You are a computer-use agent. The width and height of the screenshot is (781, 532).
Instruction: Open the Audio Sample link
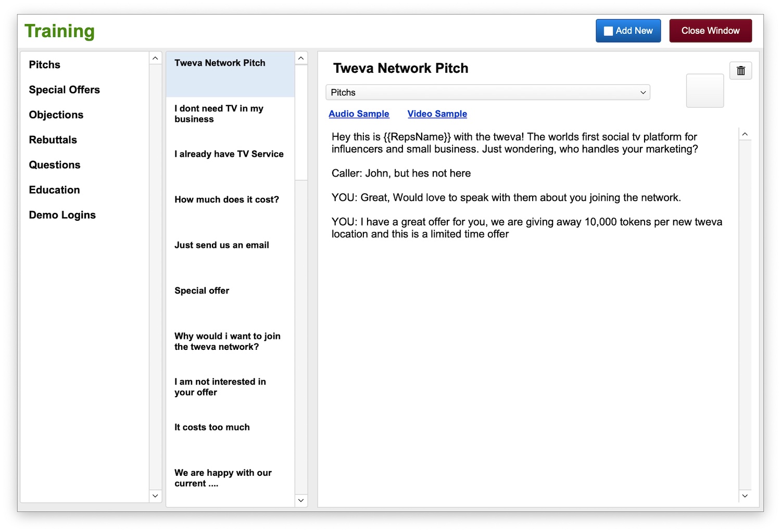(x=359, y=114)
